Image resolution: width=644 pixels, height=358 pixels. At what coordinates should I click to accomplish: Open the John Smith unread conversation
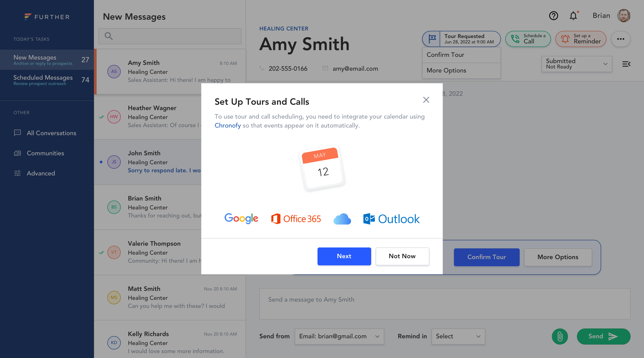pyautogui.click(x=148, y=162)
